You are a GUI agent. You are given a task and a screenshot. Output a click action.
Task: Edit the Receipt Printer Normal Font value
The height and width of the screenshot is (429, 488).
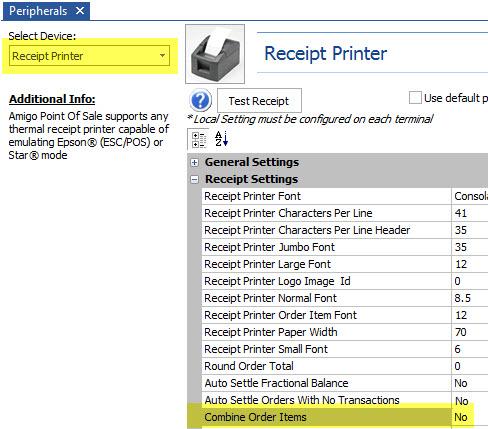470,298
